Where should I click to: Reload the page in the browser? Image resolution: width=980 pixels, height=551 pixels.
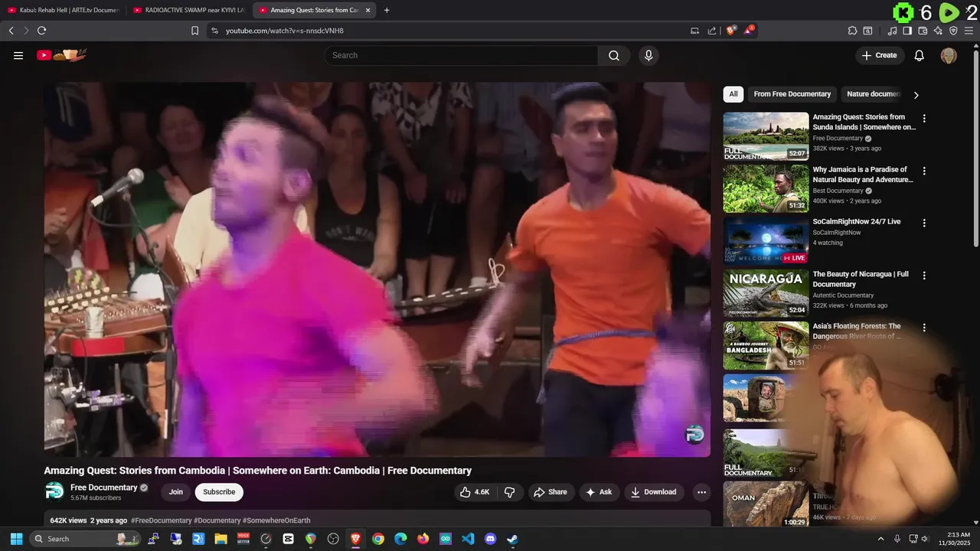click(x=41, y=31)
